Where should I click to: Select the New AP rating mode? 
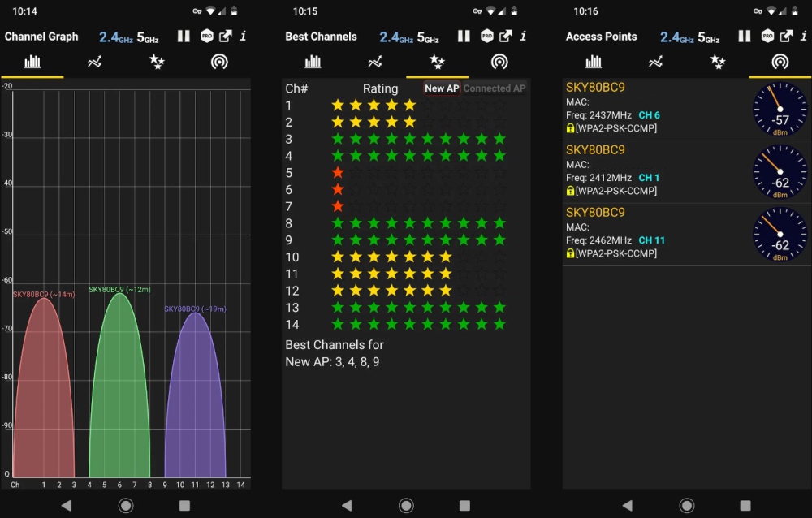(442, 88)
